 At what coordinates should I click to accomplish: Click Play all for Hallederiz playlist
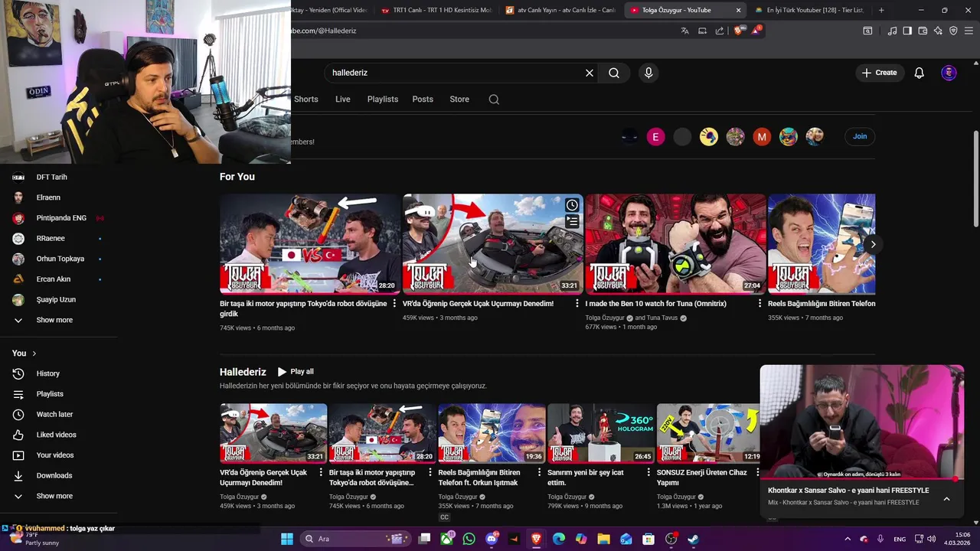pyautogui.click(x=296, y=371)
